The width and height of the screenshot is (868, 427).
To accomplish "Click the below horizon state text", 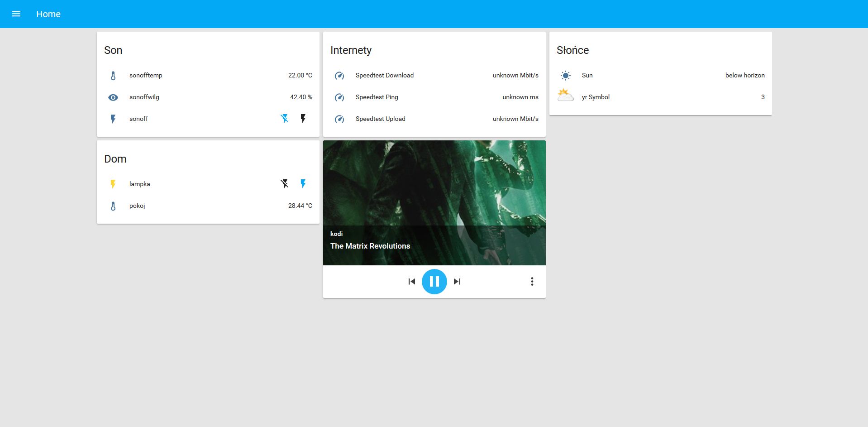I will 745,75.
